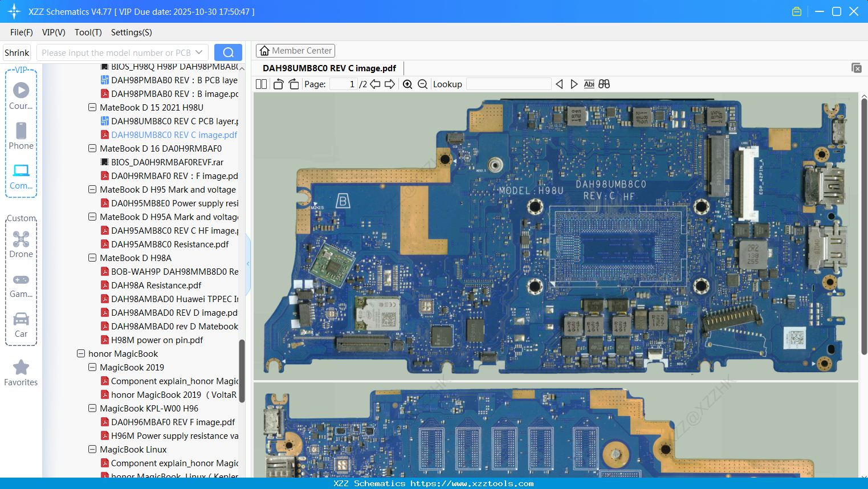
Task: Rotate the page counterclockwise
Action: [278, 84]
